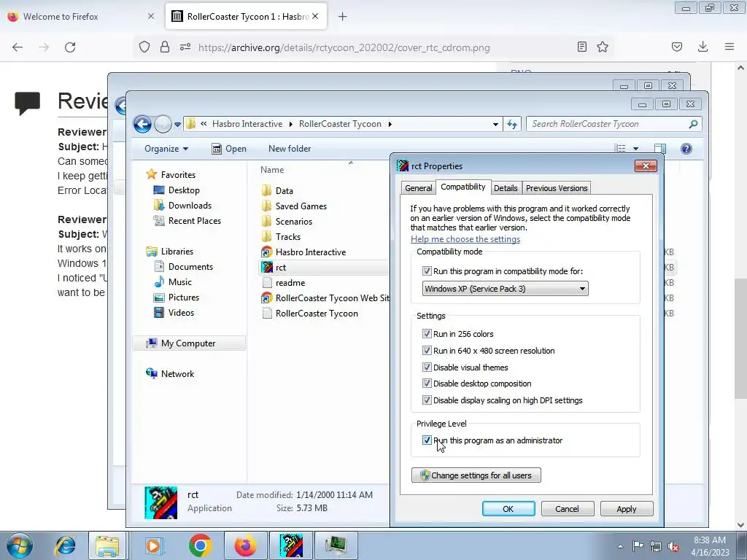Click the Cancel button
The width and height of the screenshot is (747, 560).
click(x=567, y=508)
